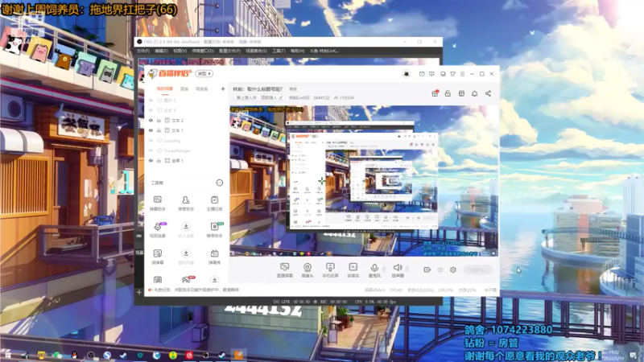644x362 pixels.
Task: Show the 文本 3 source
Action: pyautogui.click(x=151, y=110)
